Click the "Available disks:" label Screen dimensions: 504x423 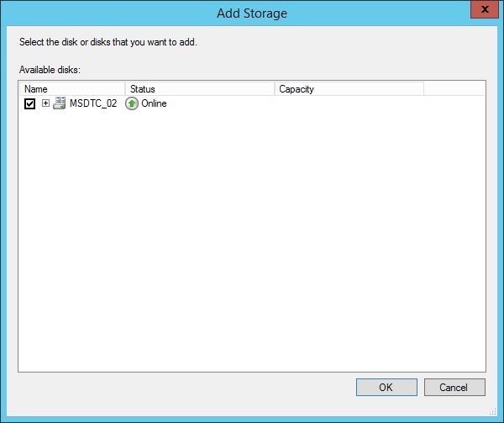pos(49,70)
